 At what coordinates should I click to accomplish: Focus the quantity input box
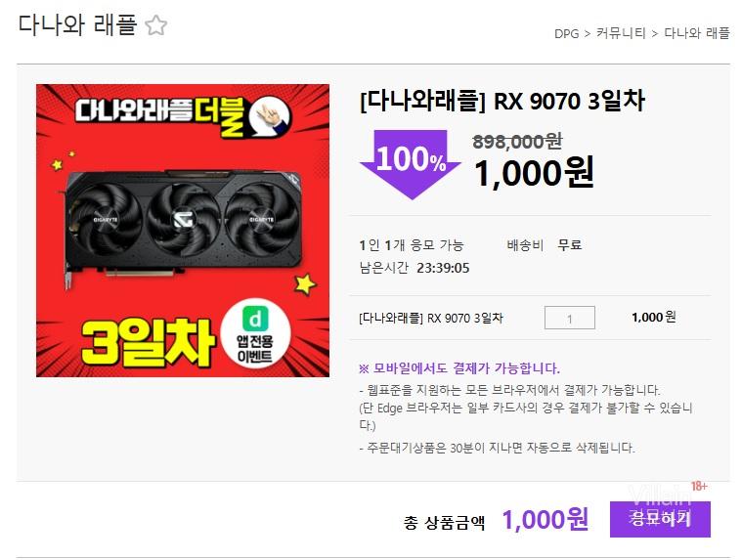(570, 318)
